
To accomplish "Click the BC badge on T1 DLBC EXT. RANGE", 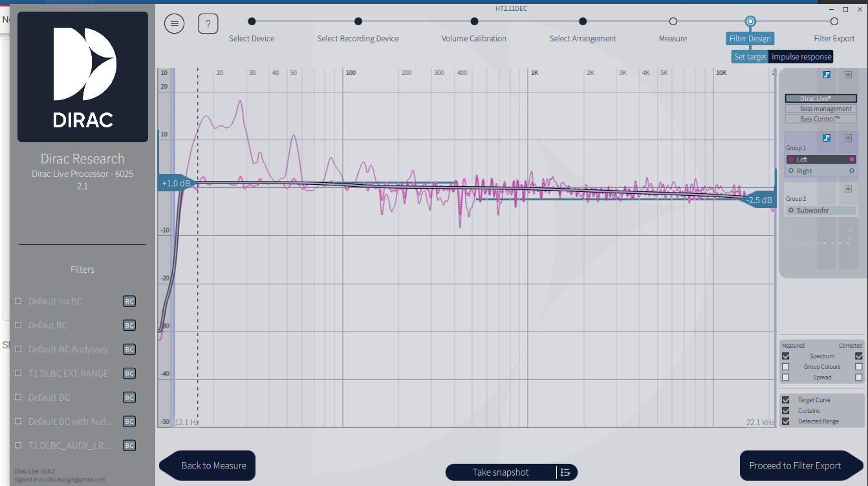I will pyautogui.click(x=129, y=374).
